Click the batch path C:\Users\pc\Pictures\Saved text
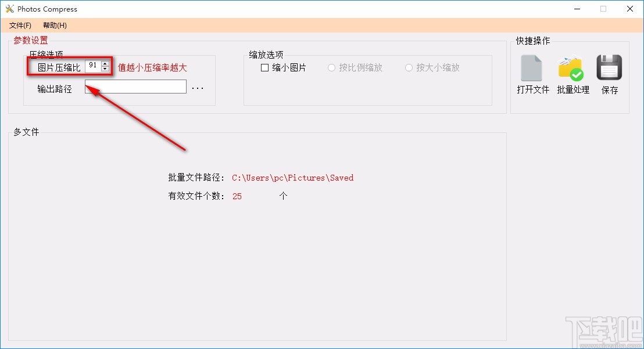Image resolution: width=644 pixels, height=349 pixels. coord(292,178)
